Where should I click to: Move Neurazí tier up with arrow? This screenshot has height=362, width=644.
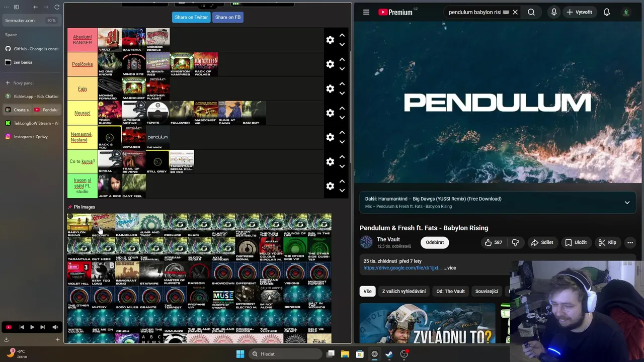click(342, 108)
